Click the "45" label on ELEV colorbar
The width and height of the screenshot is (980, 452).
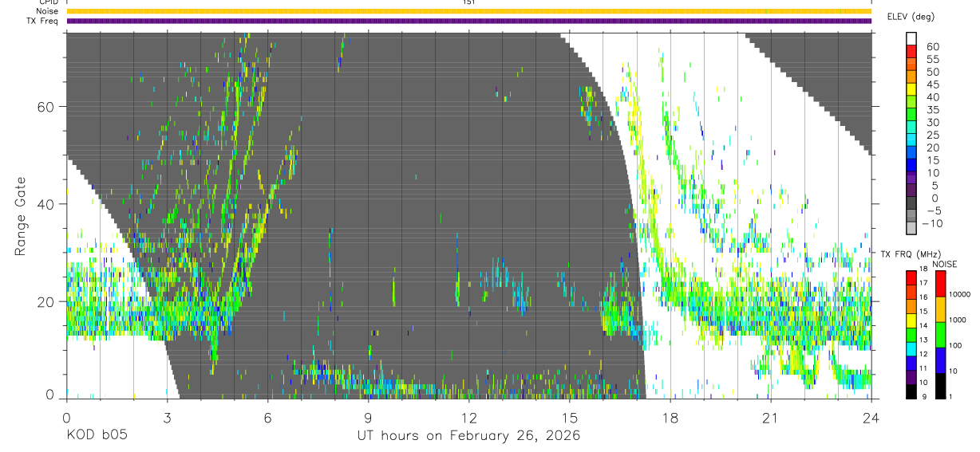pos(931,85)
